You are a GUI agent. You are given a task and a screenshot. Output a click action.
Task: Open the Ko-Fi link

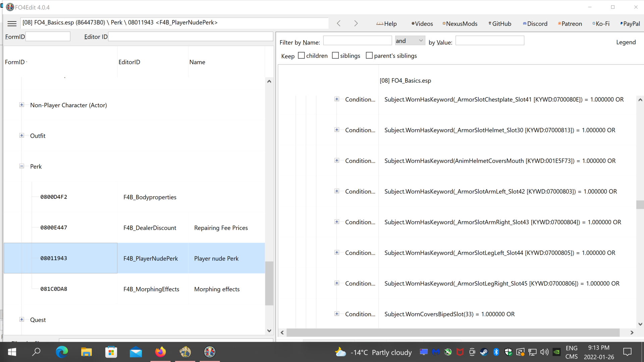(x=601, y=24)
